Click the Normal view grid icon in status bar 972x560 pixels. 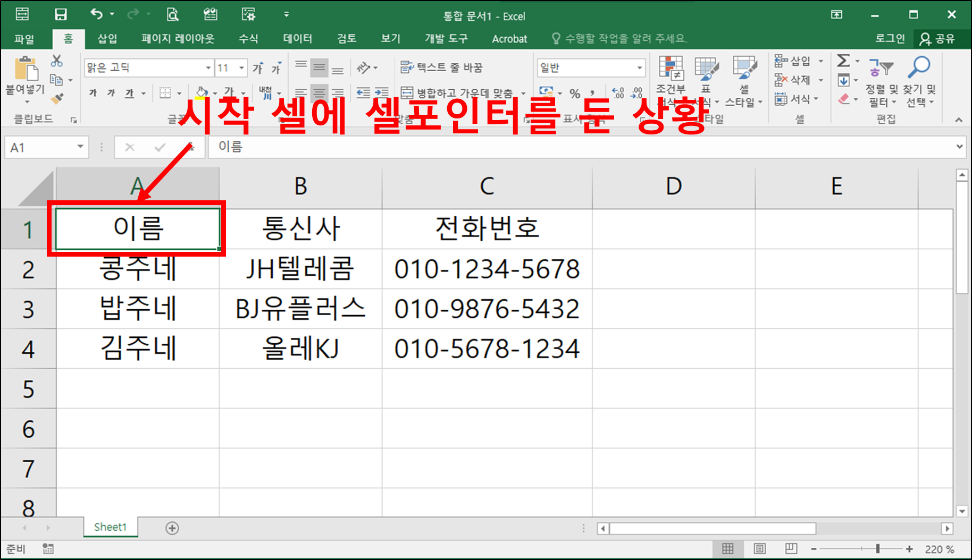click(728, 549)
